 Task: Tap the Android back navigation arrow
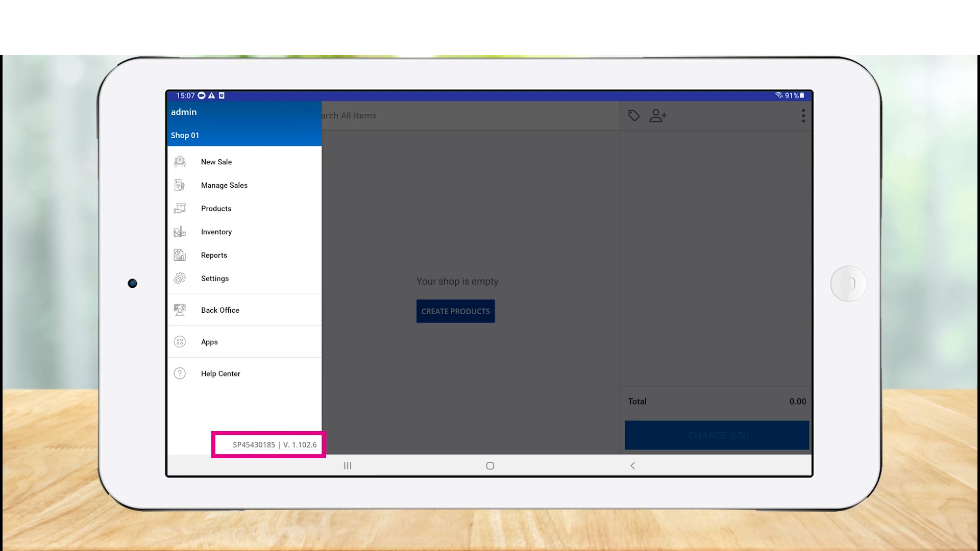(x=633, y=466)
